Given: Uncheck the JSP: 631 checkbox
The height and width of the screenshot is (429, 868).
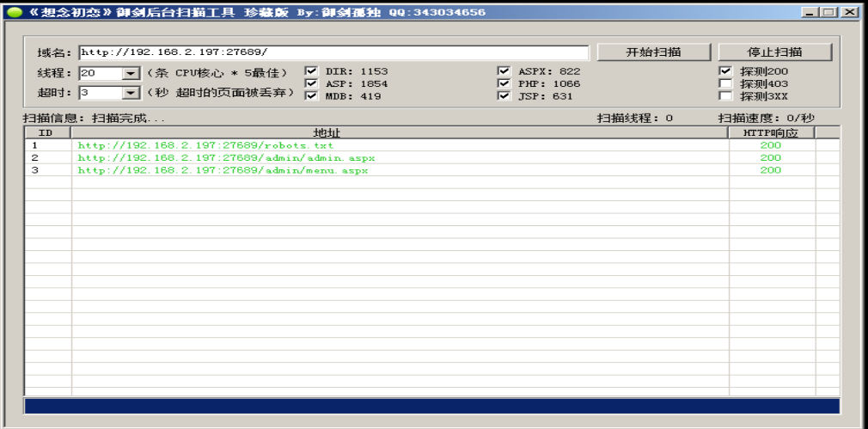Looking at the screenshot, I should point(504,96).
